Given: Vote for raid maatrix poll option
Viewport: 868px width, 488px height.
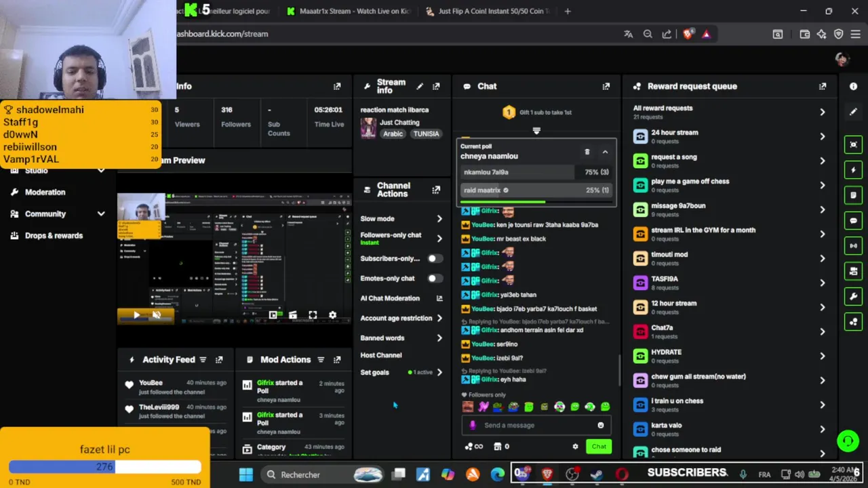Looking at the screenshot, I should point(536,190).
